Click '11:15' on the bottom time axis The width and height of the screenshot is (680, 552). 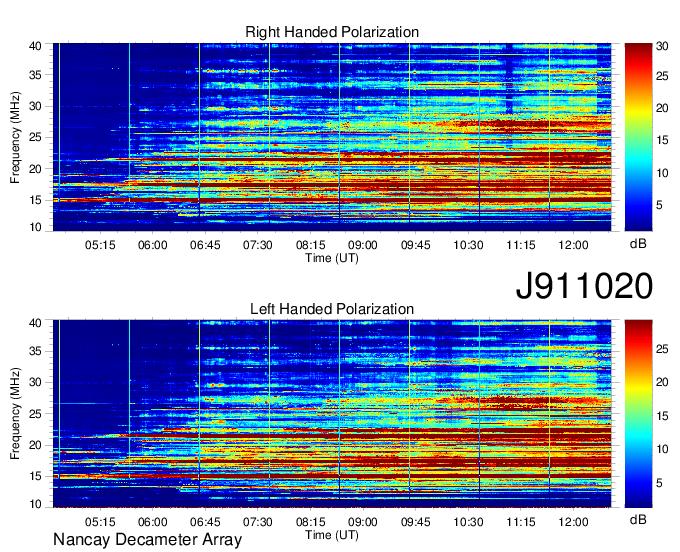(521, 522)
